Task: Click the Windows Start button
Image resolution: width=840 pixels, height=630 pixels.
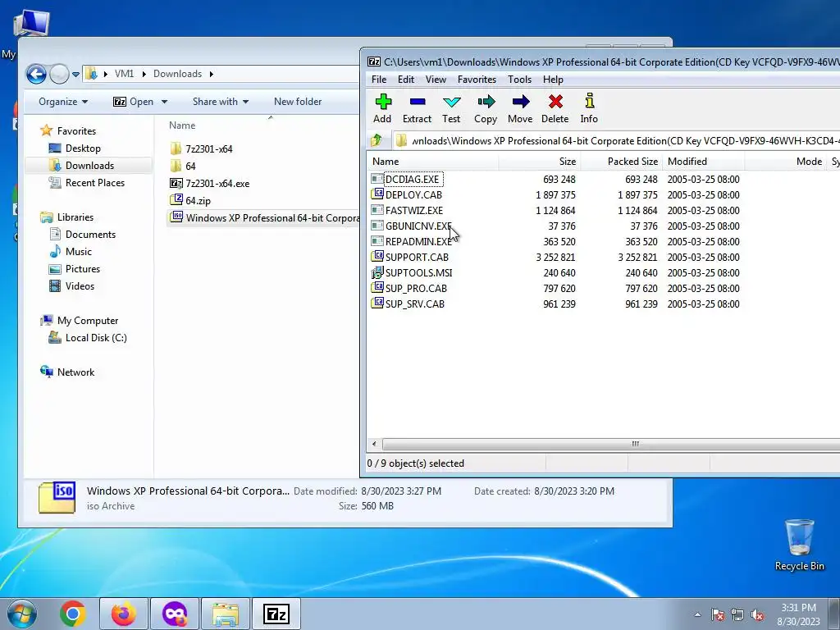Action: click(22, 614)
